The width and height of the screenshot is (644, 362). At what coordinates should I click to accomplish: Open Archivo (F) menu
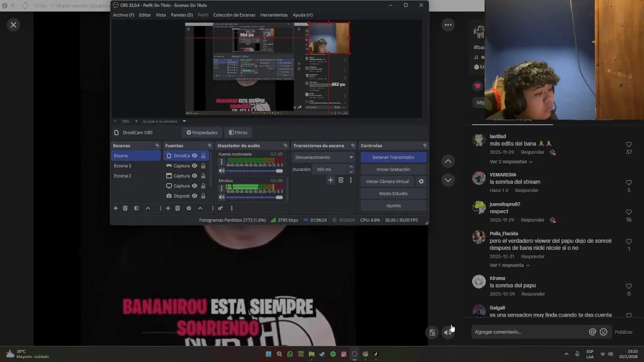123,15
